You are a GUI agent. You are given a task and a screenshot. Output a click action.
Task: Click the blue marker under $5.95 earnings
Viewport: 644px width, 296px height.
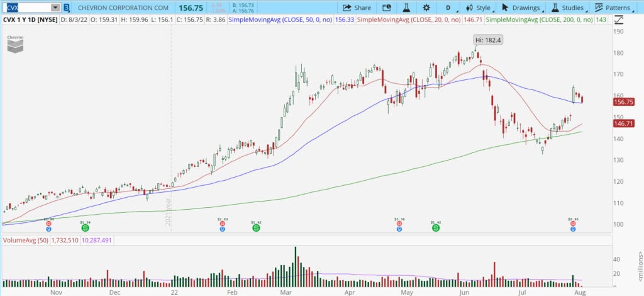point(572,229)
